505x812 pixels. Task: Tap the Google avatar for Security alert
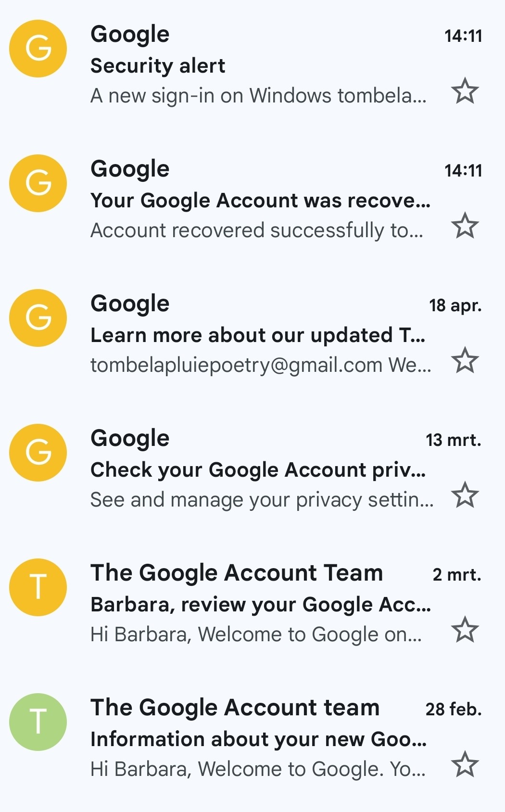pyautogui.click(x=38, y=49)
